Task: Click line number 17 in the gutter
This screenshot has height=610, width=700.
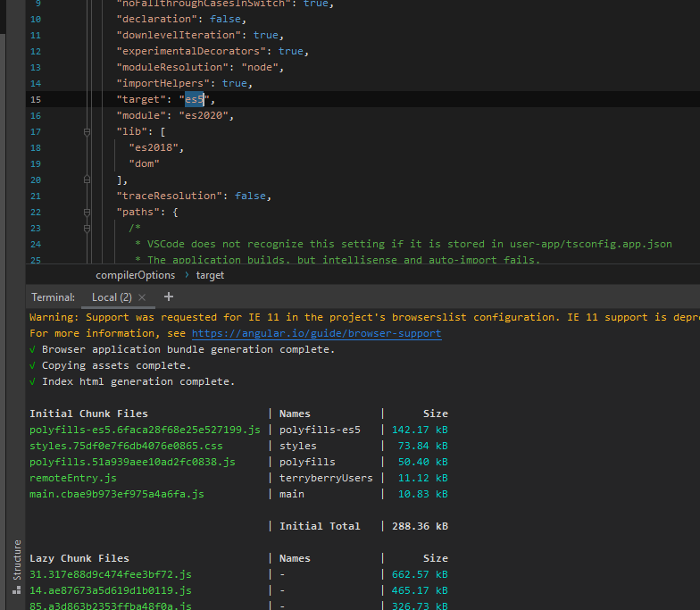Action: 36,132
